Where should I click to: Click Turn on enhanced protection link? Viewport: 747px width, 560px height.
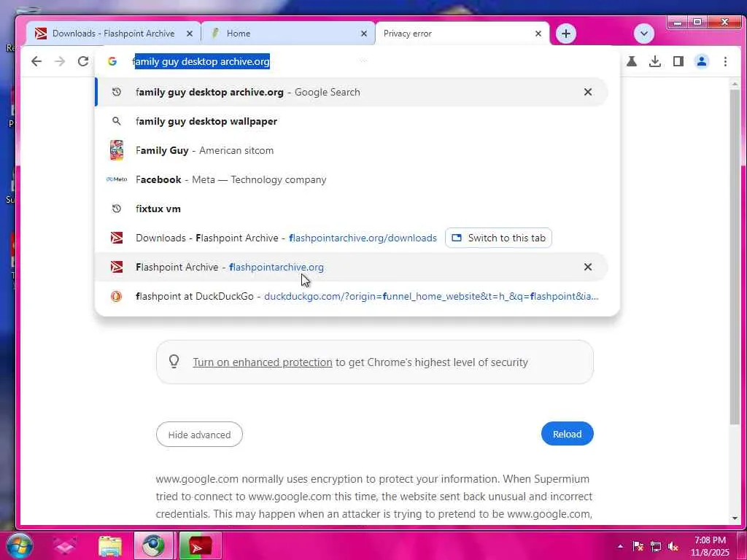[263, 362]
